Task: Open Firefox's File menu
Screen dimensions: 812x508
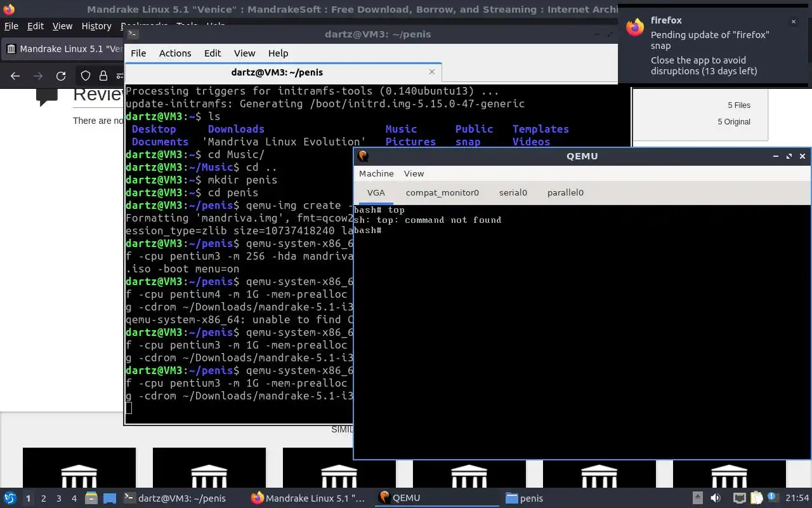Action: [x=11, y=26]
